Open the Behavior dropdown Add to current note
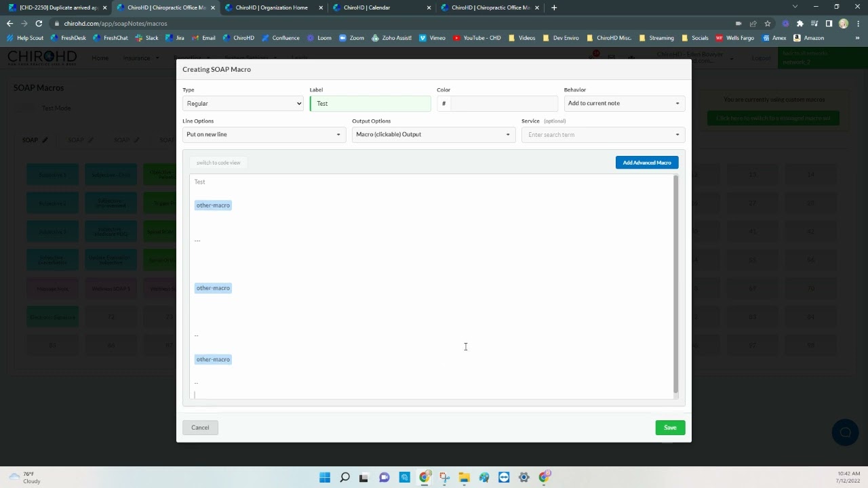Viewport: 868px width, 488px height. (624, 104)
